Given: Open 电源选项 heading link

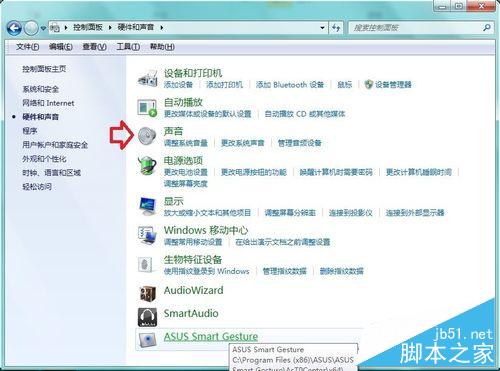Looking at the screenshot, I should click(183, 161).
